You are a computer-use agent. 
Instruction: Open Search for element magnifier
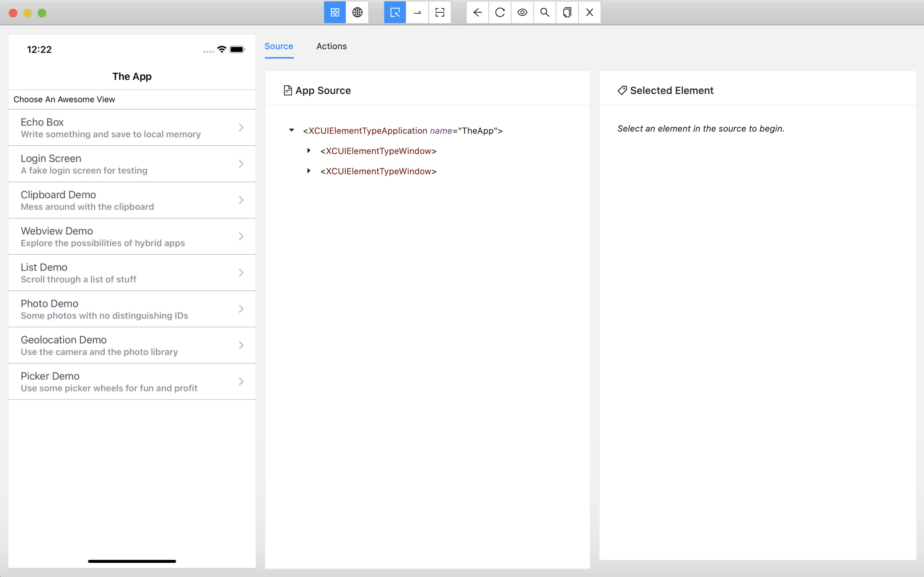(545, 13)
